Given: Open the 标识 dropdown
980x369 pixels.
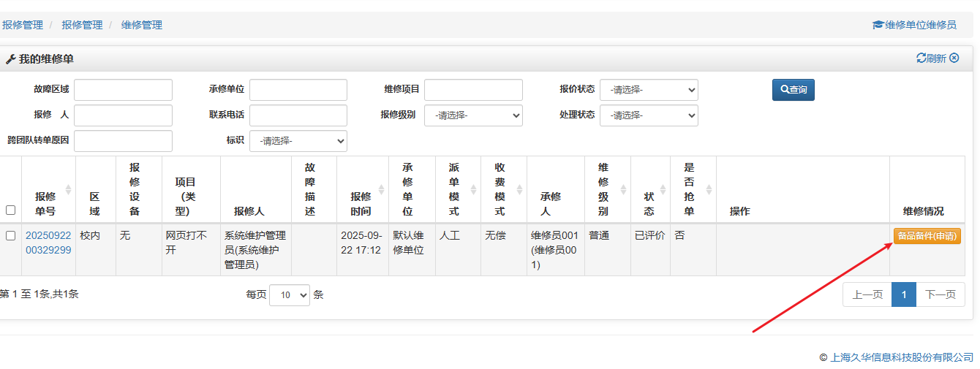Looking at the screenshot, I should click(x=298, y=141).
